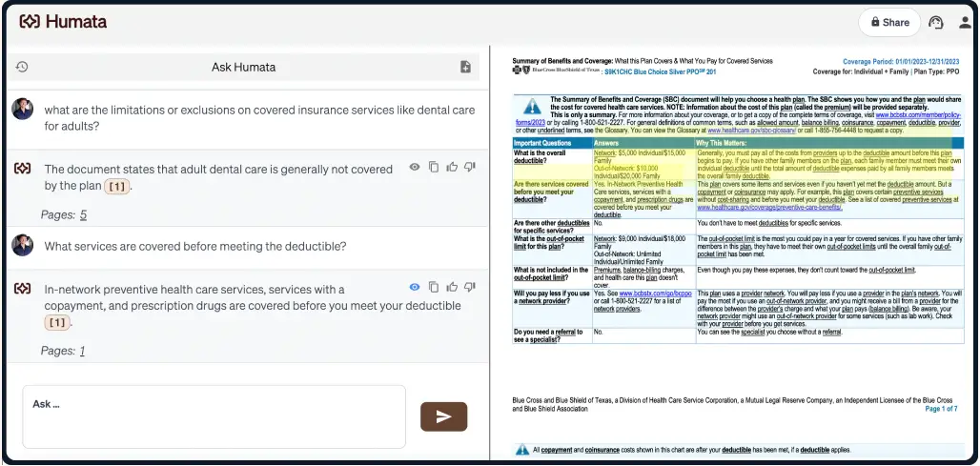The height and width of the screenshot is (466, 980).
Task: Open the user account profile icon
Action: tap(964, 22)
